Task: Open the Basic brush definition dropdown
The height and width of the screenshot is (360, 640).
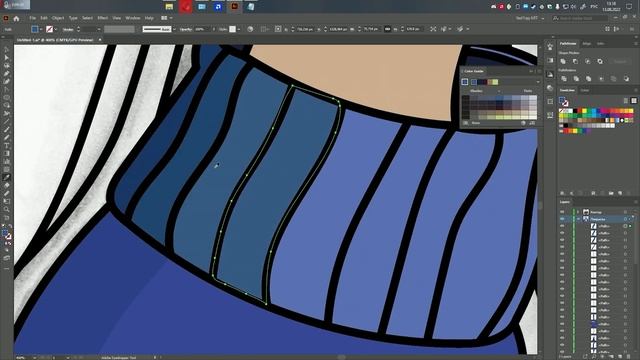Action: point(174,29)
